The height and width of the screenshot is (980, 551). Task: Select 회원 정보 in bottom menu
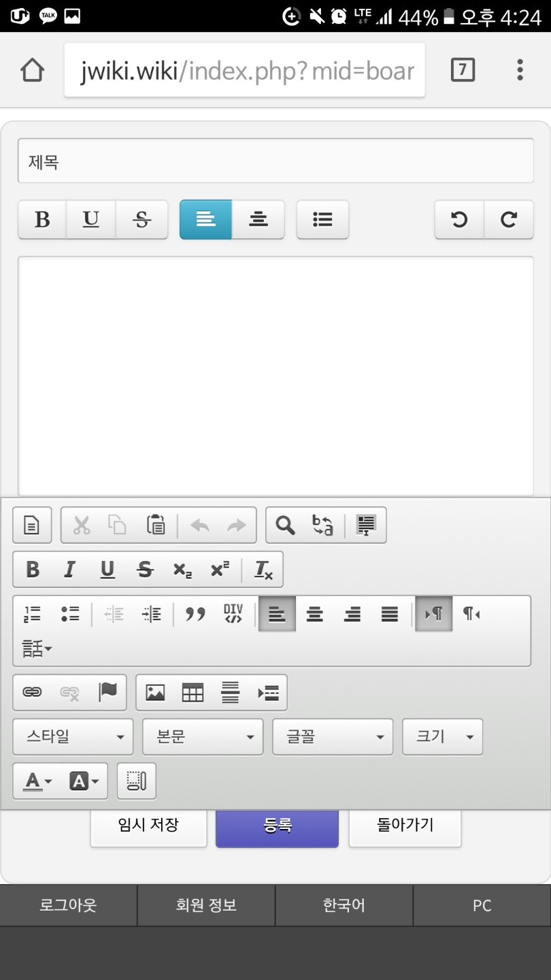[206, 906]
